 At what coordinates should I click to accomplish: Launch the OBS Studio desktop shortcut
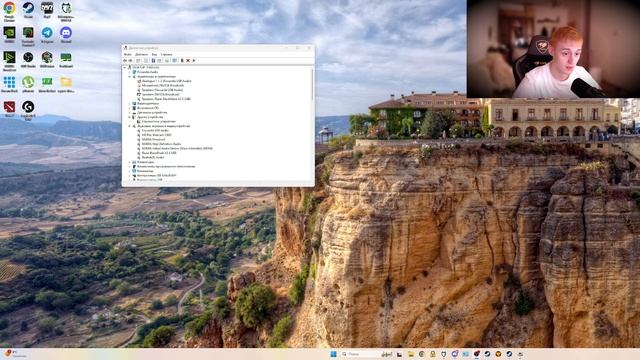(x=28, y=58)
